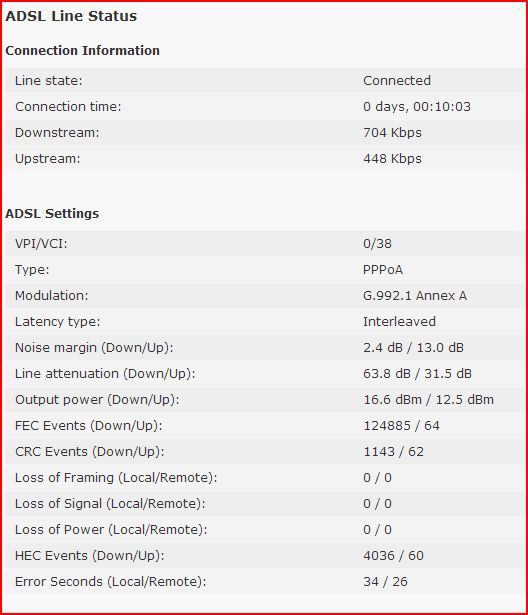Select the Type value PPPoA
Viewport: 528px width, 615px height.
point(383,269)
